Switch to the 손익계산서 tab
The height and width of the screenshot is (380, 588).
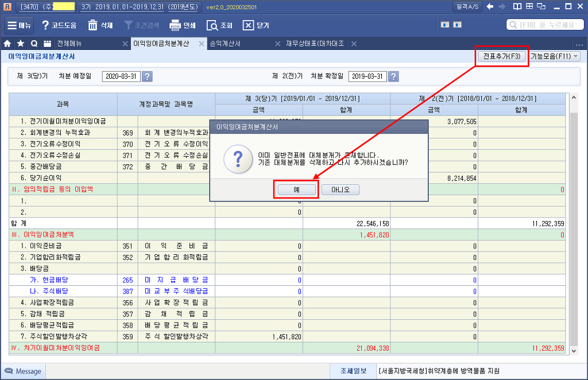point(225,44)
